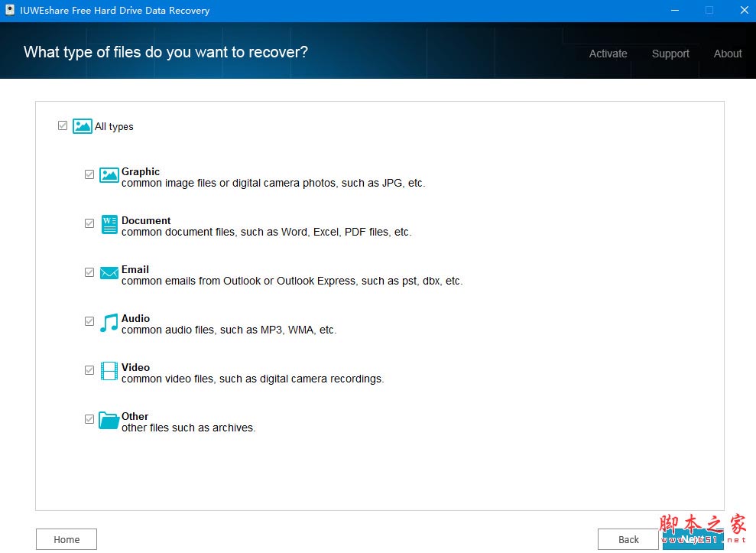Viewport: 756px width, 553px height.
Task: Toggle the Audio checkbox off
Action: 89,321
